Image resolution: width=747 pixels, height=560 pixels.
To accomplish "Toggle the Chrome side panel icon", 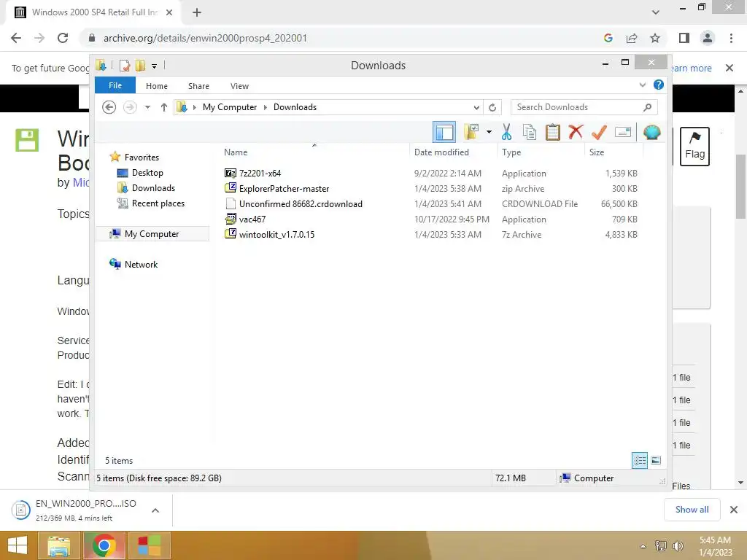I will point(684,38).
